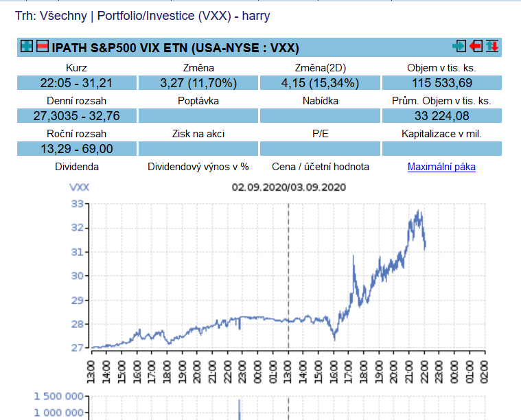Click the chart date 02.09.2020/03.09.2020
Image resolution: width=521 pixels, height=420 pixels.
click(x=289, y=187)
